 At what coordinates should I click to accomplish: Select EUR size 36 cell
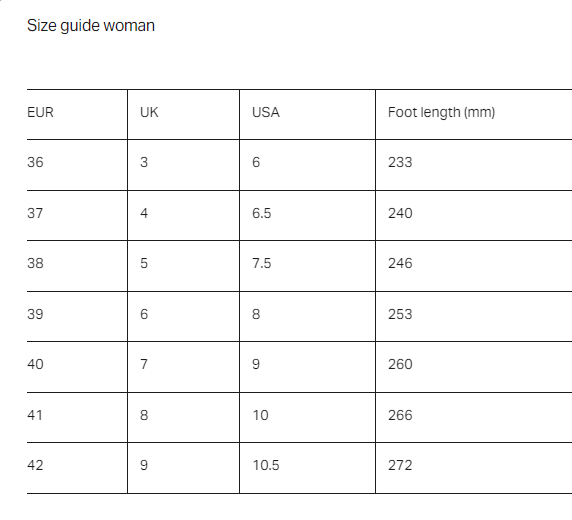[x=77, y=165]
